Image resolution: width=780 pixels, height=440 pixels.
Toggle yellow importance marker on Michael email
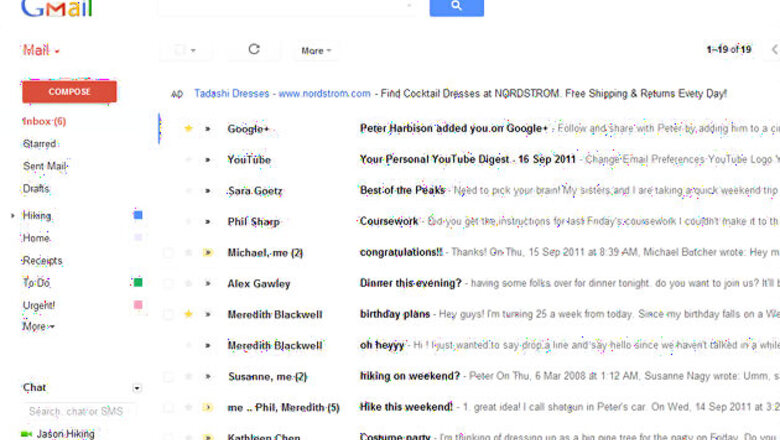pyautogui.click(x=208, y=253)
